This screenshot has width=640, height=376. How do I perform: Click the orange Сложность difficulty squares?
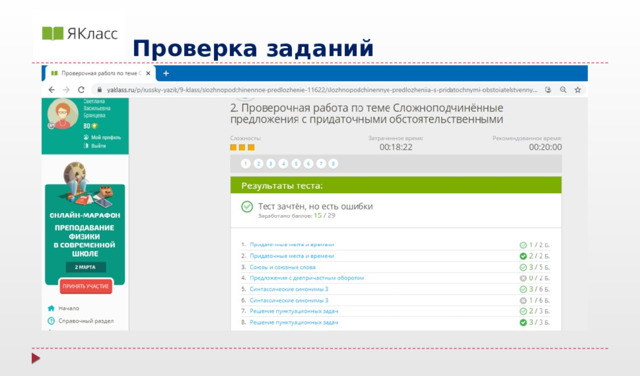point(242,147)
